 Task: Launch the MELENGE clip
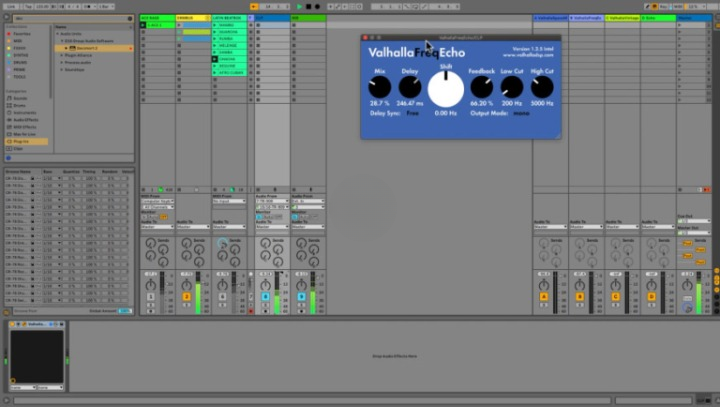point(214,45)
